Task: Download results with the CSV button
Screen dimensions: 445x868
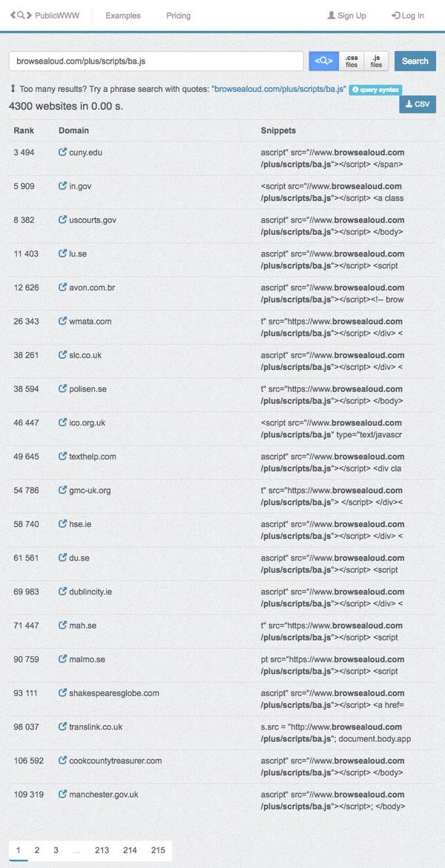Action: (418, 104)
